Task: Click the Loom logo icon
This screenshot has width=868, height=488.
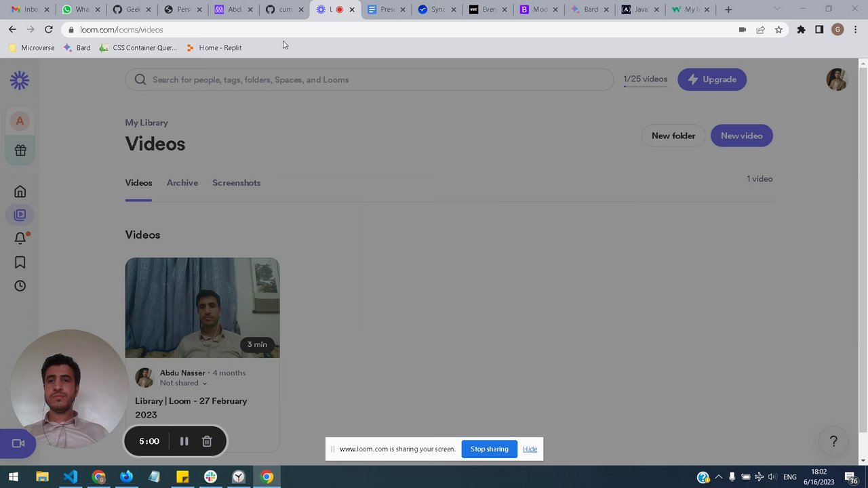Action: coord(20,81)
